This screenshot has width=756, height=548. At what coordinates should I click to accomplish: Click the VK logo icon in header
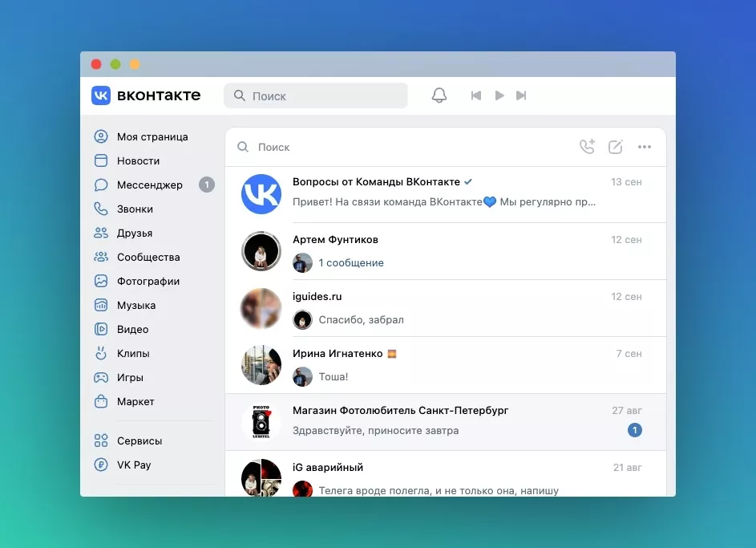101,95
